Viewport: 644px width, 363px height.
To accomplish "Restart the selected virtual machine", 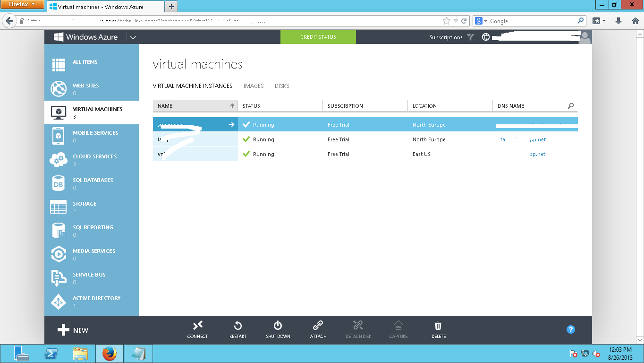I will 238,329.
